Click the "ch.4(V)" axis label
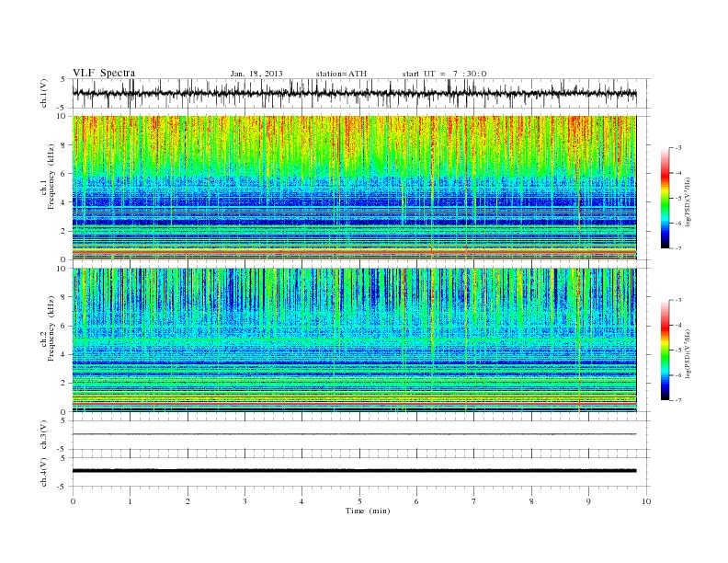 coord(43,472)
